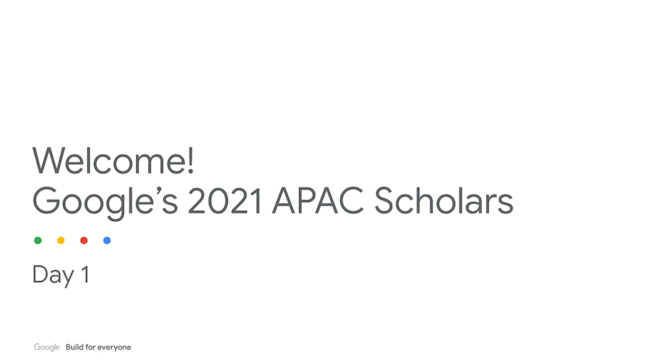Select the yellow dot under the title
This screenshot has height=363, width=650.
tap(61, 240)
